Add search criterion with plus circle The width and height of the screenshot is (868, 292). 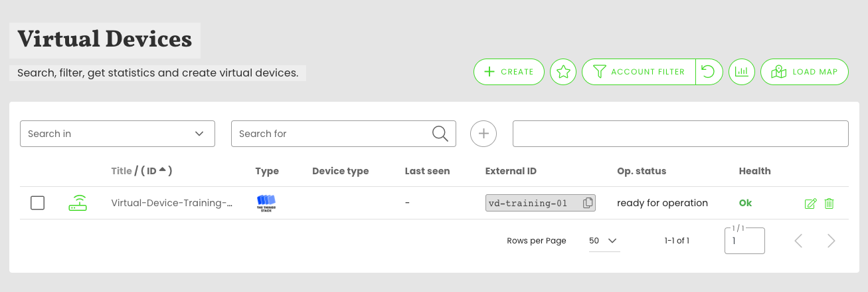coord(483,134)
